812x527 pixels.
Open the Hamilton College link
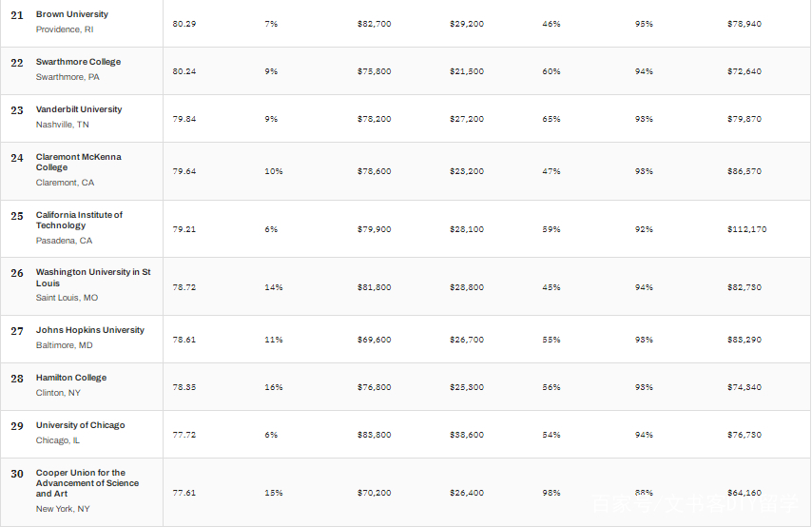[x=71, y=378]
